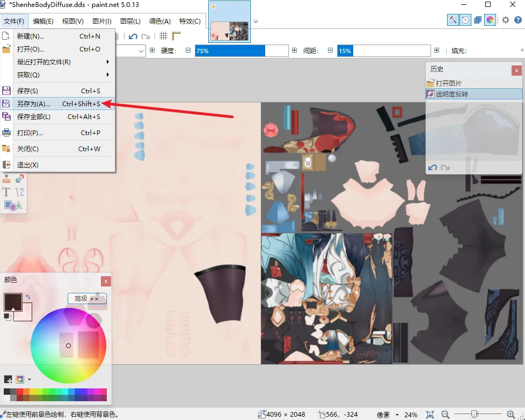Click 新建(N)... menu entry
Viewport: 525px width, 420px height.
coord(57,36)
